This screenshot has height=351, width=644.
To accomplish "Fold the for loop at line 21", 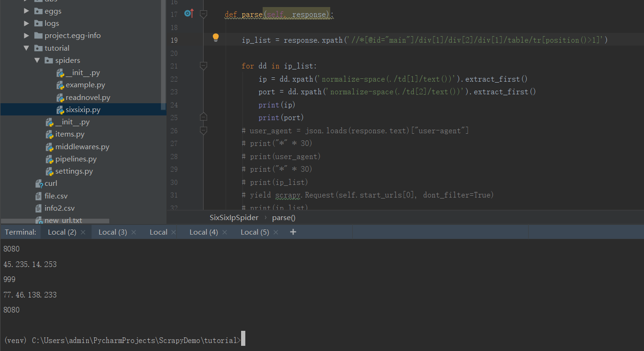I will pyautogui.click(x=203, y=66).
